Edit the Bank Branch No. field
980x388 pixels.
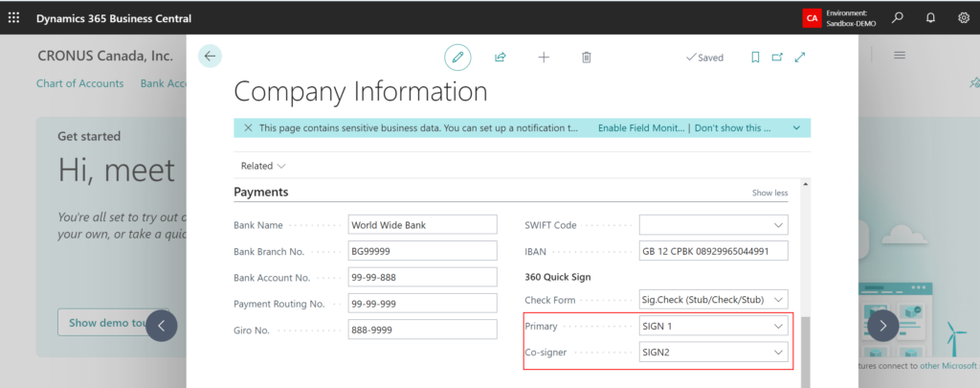click(422, 251)
